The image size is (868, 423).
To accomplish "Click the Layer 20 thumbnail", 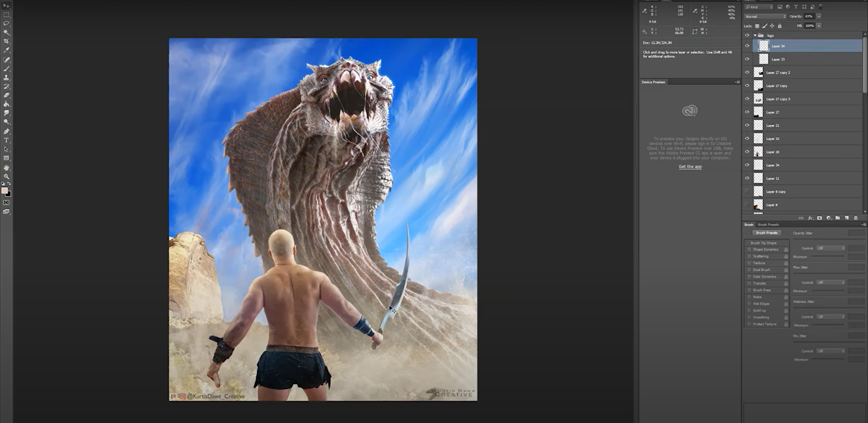I will [758, 152].
